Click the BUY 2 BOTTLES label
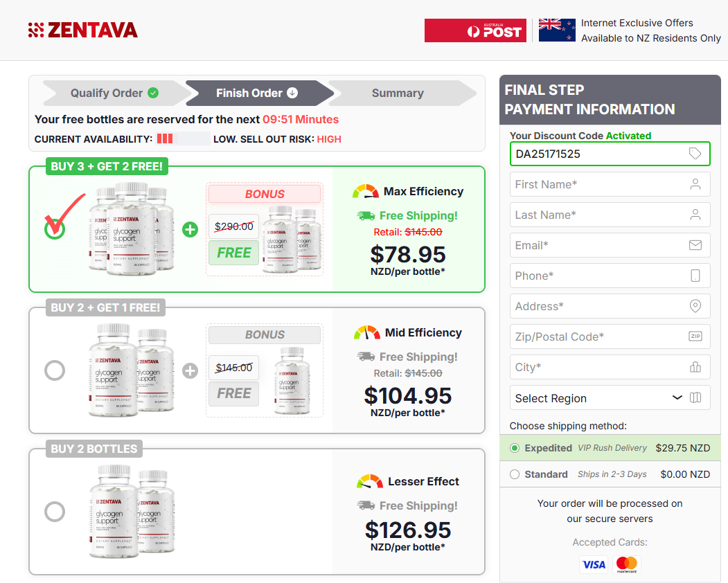This screenshot has height=583, width=728. [94, 449]
